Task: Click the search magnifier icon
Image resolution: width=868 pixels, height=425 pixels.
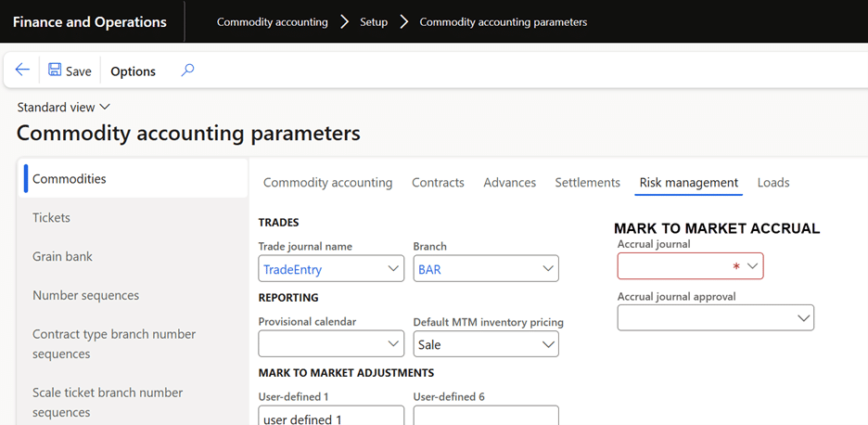Action: click(x=187, y=71)
